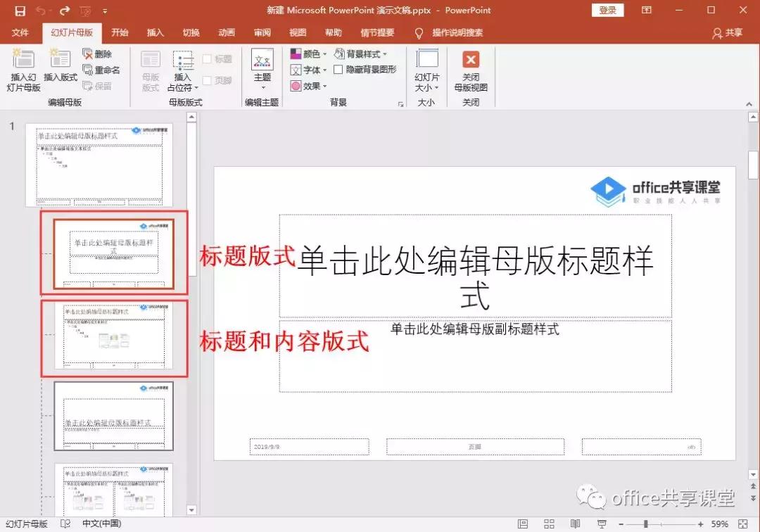This screenshot has width=760, height=532.
Task: Open the 插入 ribbon tab
Action: tap(155, 32)
